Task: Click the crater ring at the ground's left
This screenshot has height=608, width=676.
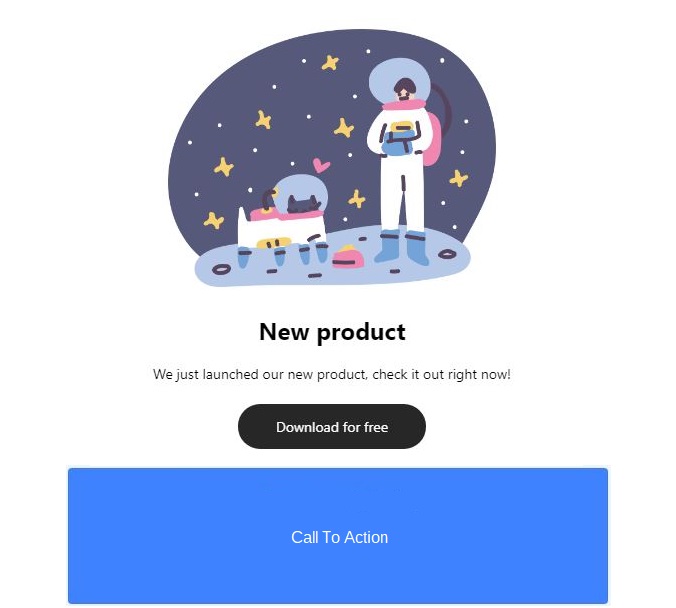Action: (x=221, y=270)
